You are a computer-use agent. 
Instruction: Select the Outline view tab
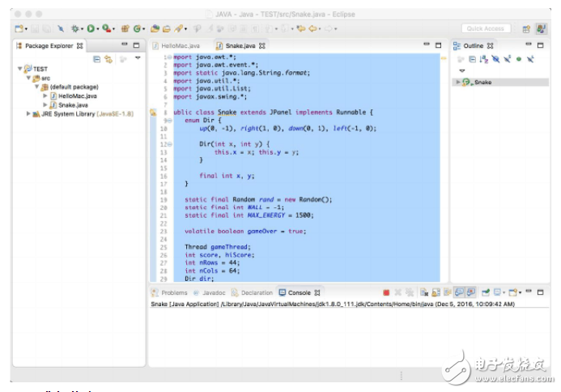tap(473, 46)
